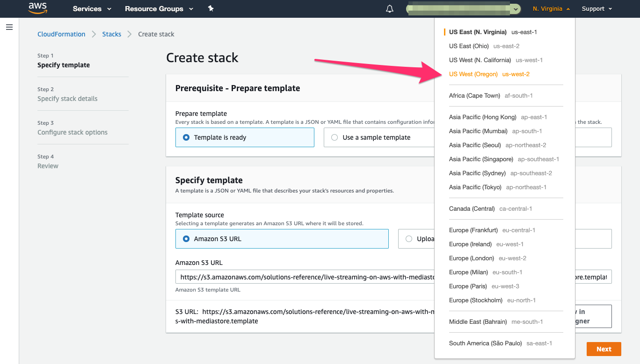Choose Asia Pacific (Mumbai) region
Screen dimensions: 640x364
point(495,131)
